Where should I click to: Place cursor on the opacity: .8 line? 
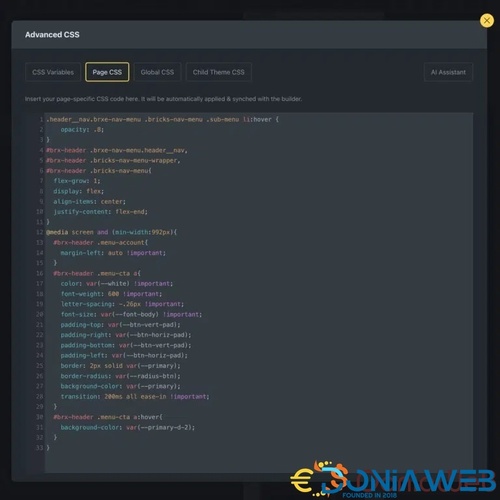click(x=82, y=130)
